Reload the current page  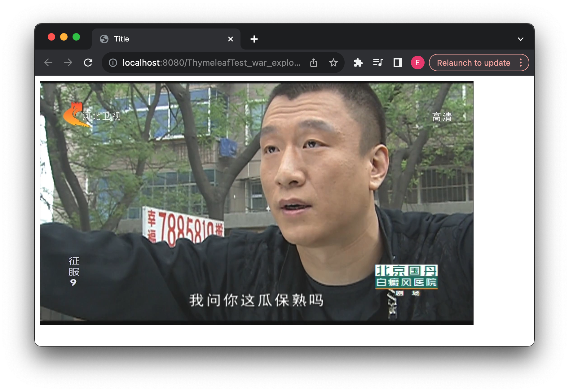[x=88, y=63]
